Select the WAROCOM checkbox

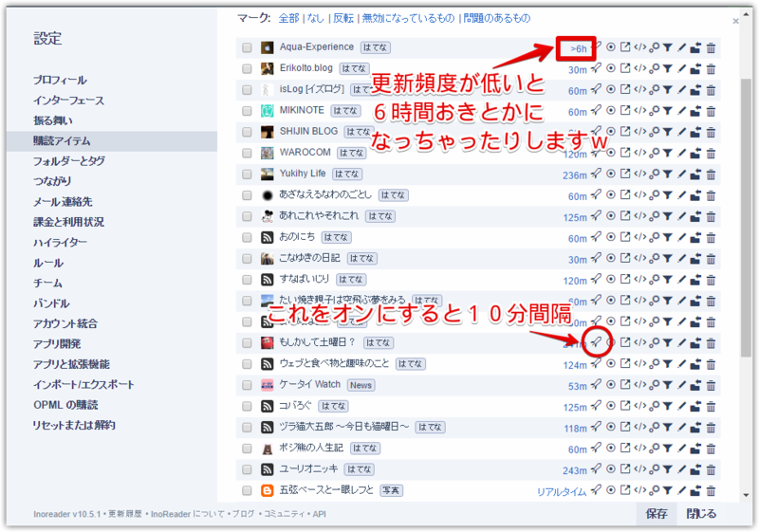point(247,153)
